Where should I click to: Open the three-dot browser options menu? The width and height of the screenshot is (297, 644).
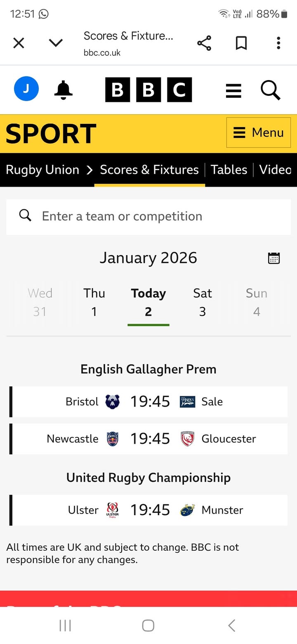278,43
